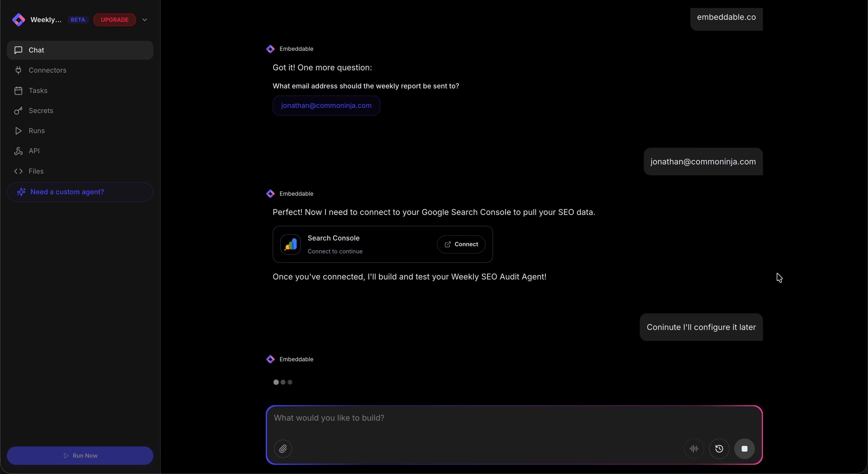Open the API section
Image resolution: width=868 pixels, height=474 pixels.
click(x=34, y=151)
